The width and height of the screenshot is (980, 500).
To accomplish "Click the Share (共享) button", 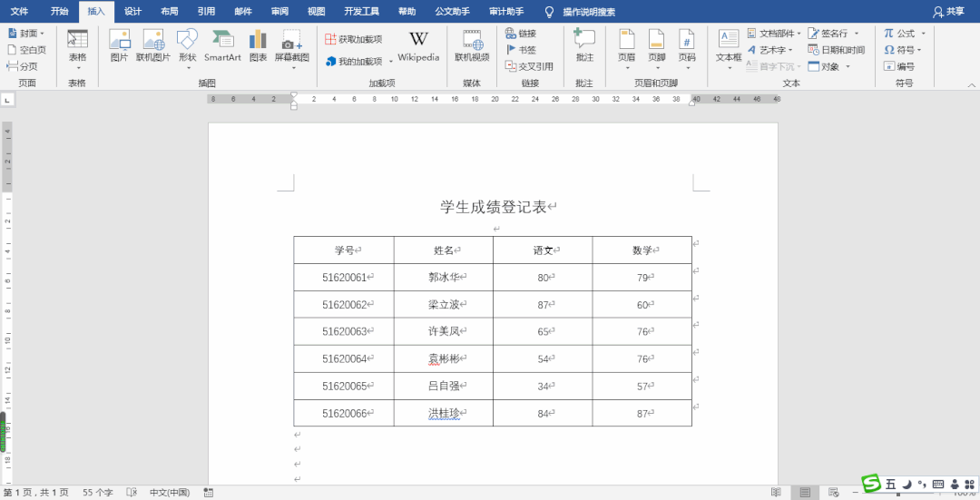I will pos(948,11).
